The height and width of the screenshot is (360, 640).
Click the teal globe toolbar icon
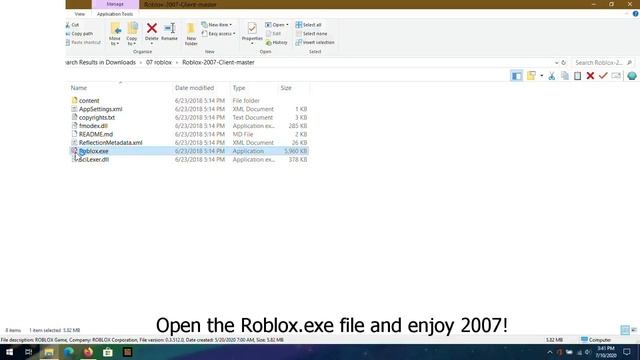[632, 76]
